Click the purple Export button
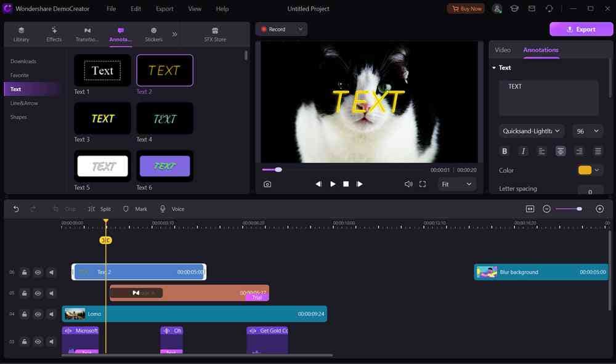The image size is (616, 364). pos(581,30)
